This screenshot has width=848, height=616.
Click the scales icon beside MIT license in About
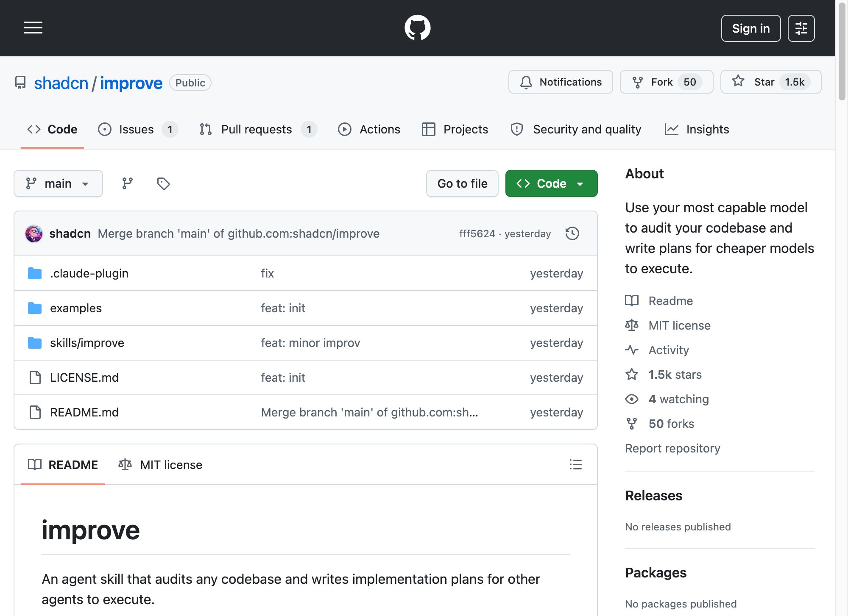(632, 325)
